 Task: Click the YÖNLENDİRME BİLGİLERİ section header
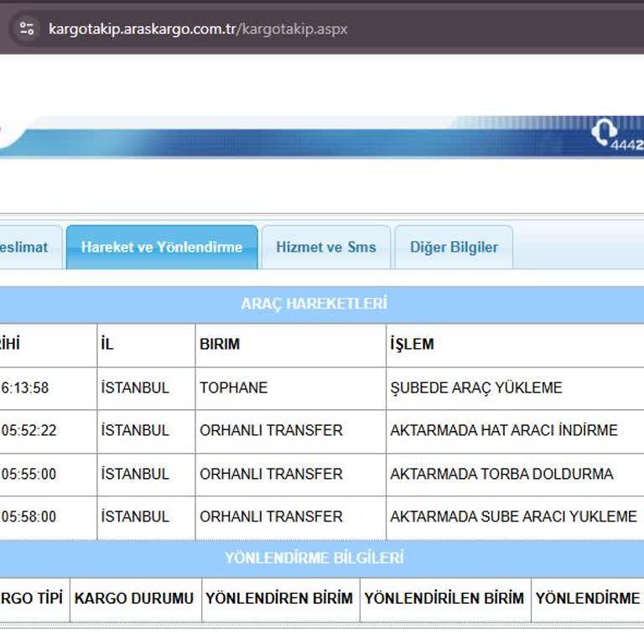(314, 558)
